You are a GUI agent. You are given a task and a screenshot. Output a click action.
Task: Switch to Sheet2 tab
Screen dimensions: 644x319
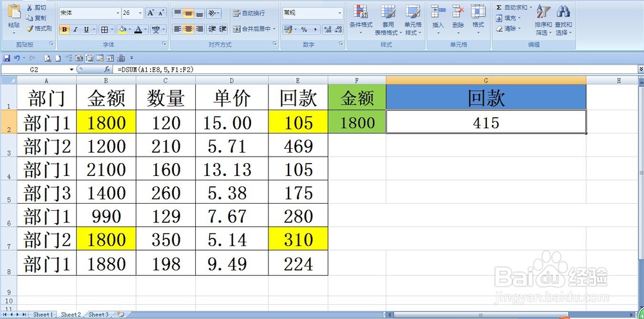click(71, 314)
